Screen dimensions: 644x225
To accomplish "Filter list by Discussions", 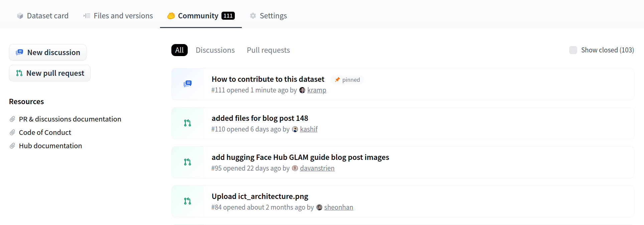I will tap(215, 50).
